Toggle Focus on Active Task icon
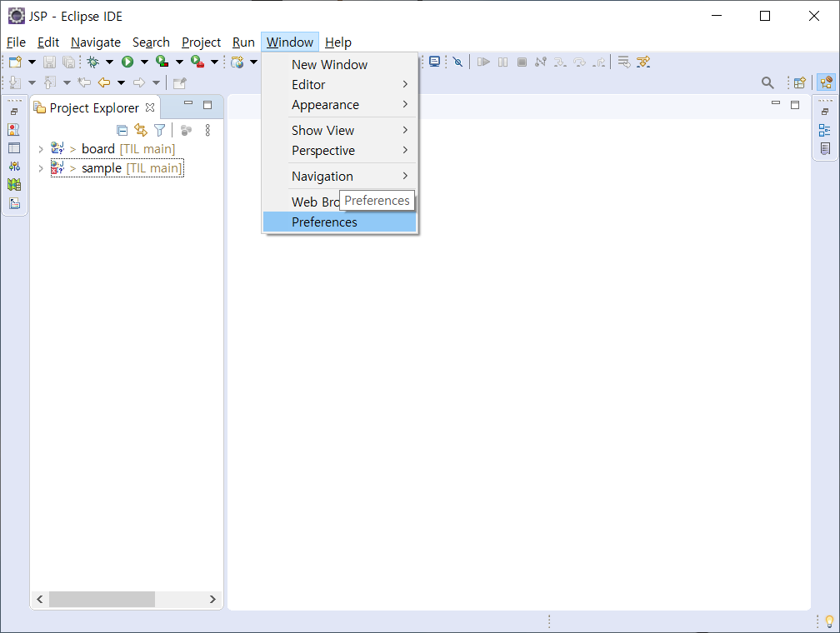The height and width of the screenshot is (633, 840). tap(186, 130)
